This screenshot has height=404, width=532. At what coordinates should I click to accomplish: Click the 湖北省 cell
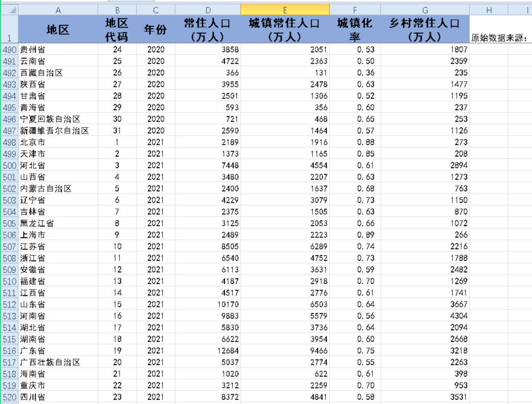[58, 327]
